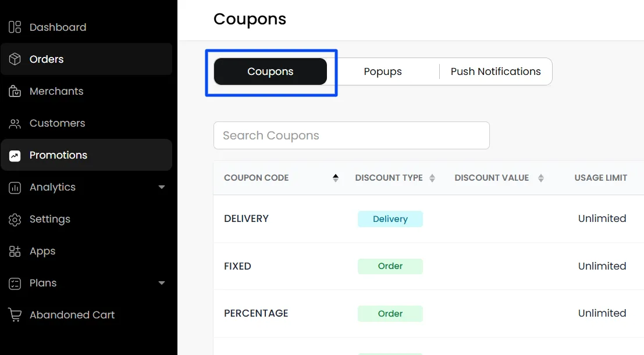Click the Dashboard grid icon

[15, 27]
